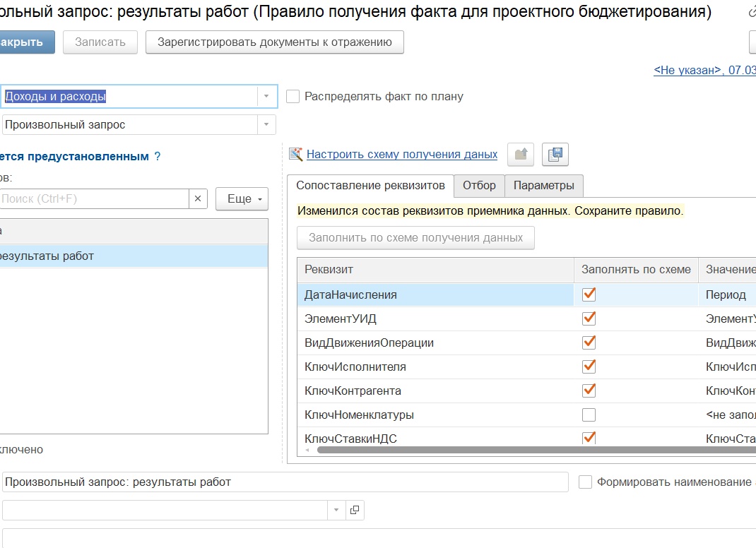The width and height of the screenshot is (756, 548).
Task: Open the Еще menu above the list
Action: coord(242,198)
